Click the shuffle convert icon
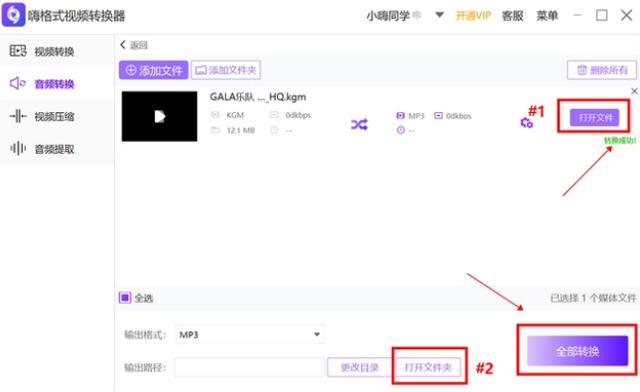640x392 pixels. [359, 124]
